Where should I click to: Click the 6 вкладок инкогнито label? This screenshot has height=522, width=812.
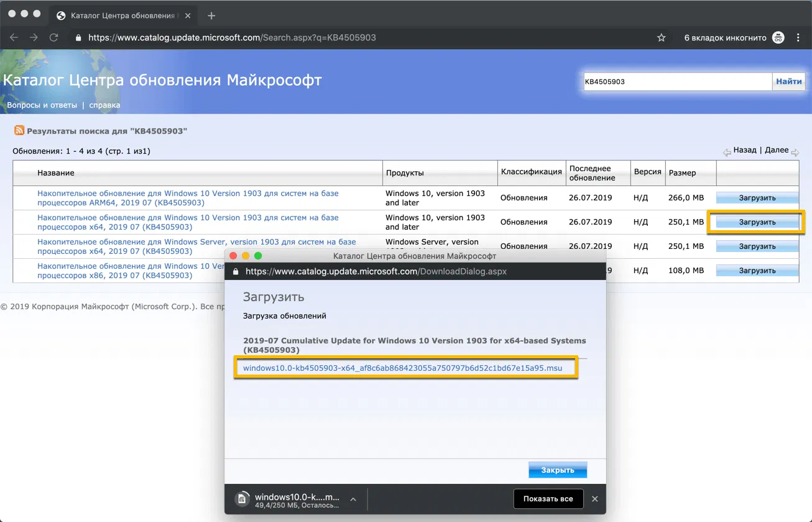(x=726, y=37)
